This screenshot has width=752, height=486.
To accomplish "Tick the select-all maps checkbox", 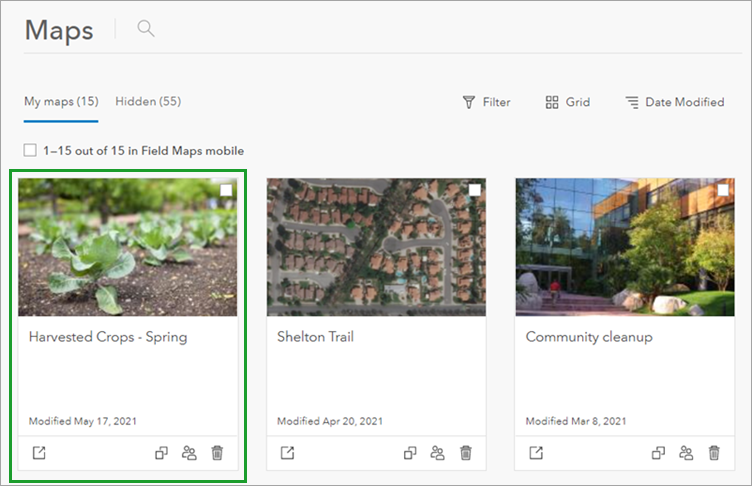I will [30, 150].
